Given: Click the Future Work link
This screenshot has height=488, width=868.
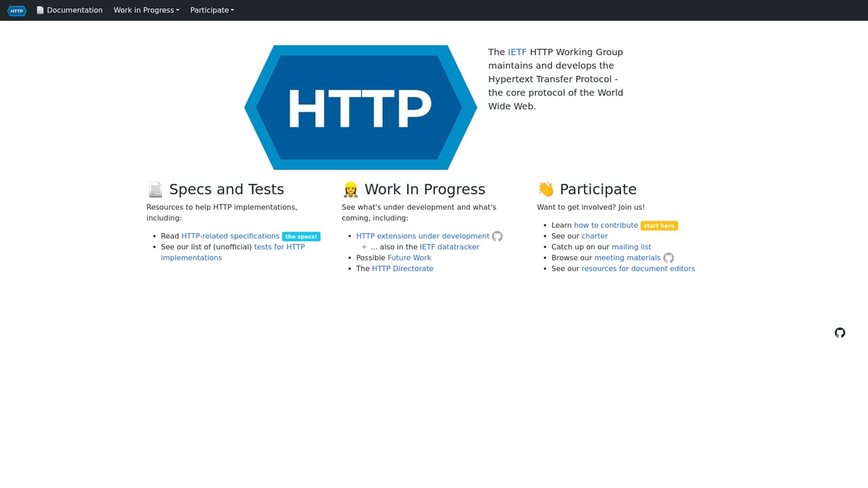Looking at the screenshot, I should pyautogui.click(x=409, y=258).
